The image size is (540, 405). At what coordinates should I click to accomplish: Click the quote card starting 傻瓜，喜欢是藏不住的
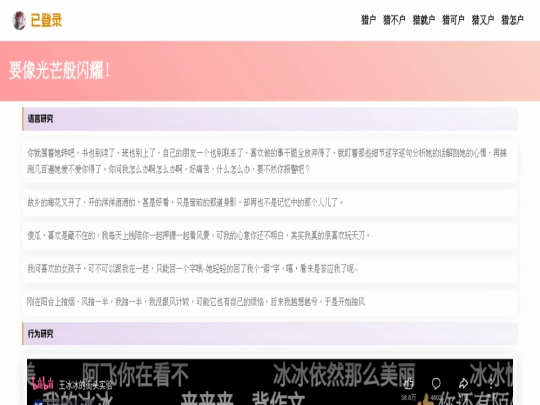(270, 236)
